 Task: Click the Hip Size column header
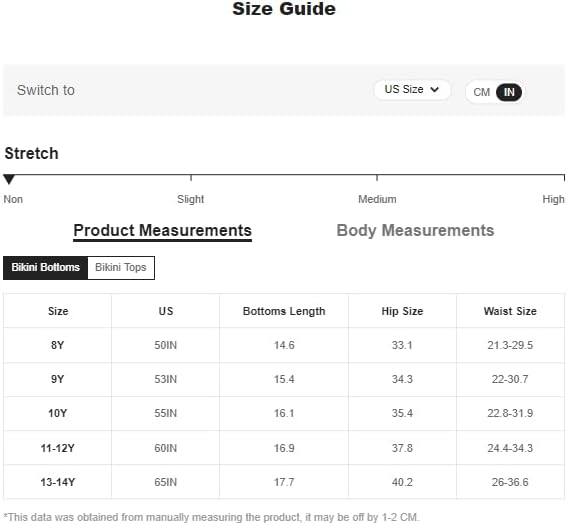click(x=402, y=311)
